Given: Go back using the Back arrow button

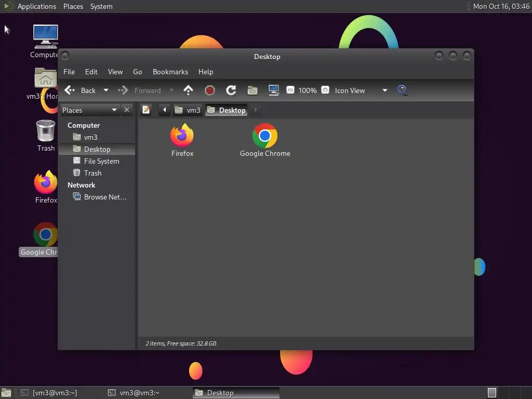Looking at the screenshot, I should pos(80,90).
